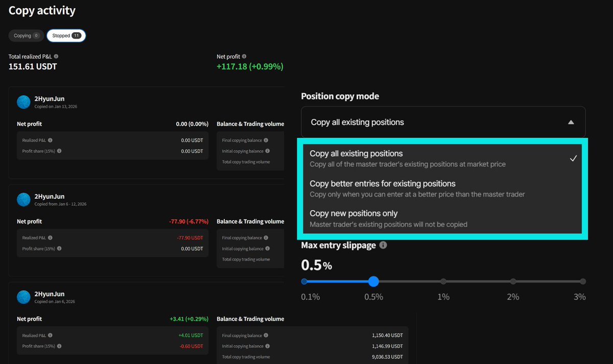Image resolution: width=613 pixels, height=364 pixels.
Task: Switch to the Copying tab
Action: point(26,36)
